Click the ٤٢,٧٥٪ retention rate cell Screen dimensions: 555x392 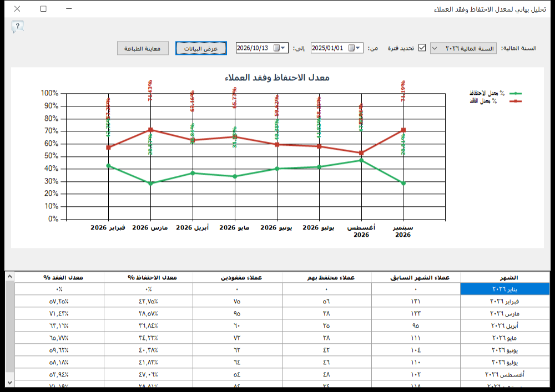[x=148, y=301]
